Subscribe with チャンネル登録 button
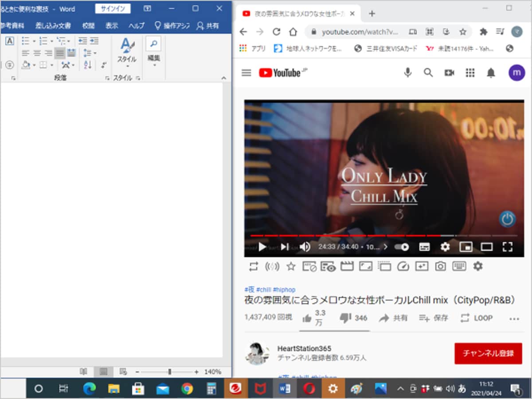 (488, 353)
